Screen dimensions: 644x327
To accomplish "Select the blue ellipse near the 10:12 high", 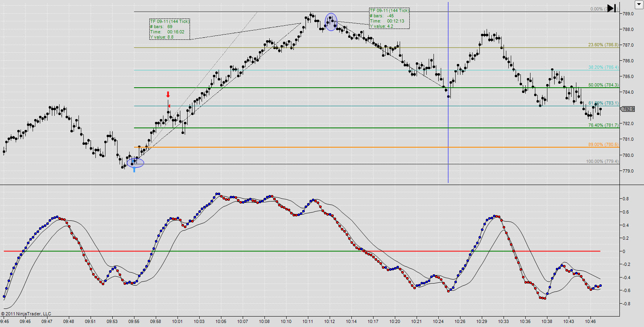I will pyautogui.click(x=331, y=22).
